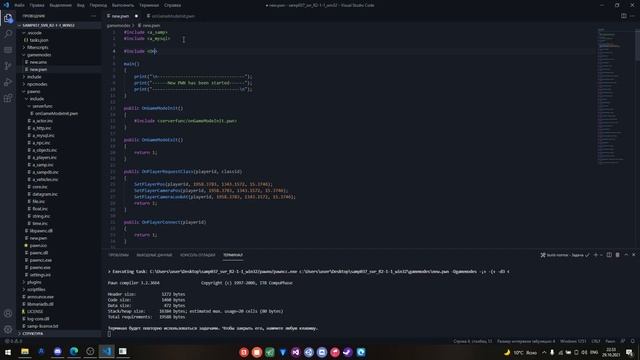Expand the npcmodes folder
Image resolution: width=640 pixels, height=360 pixels.
click(x=59, y=84)
